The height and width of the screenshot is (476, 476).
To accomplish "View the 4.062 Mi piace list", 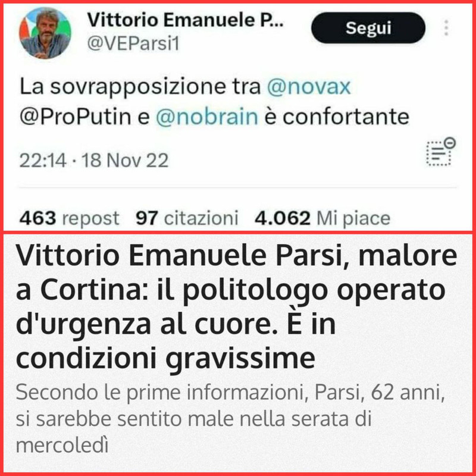I will coord(322,218).
